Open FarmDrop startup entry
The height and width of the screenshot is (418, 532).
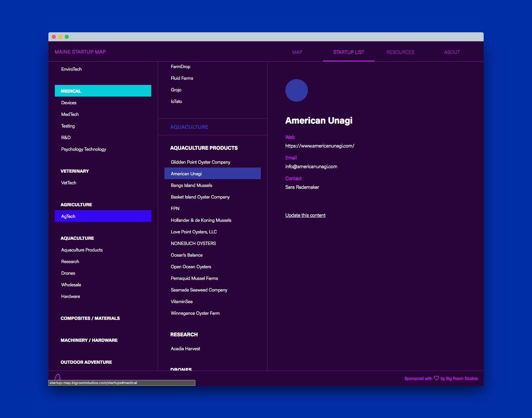pyautogui.click(x=181, y=66)
